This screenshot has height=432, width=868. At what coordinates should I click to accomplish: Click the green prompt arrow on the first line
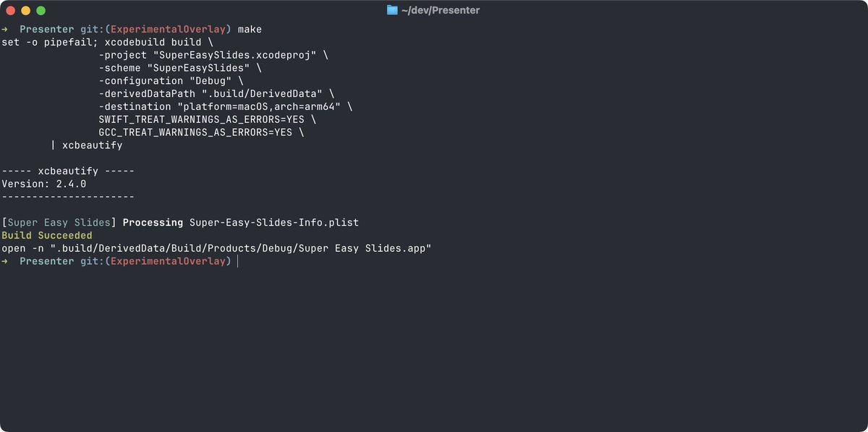(x=5, y=30)
